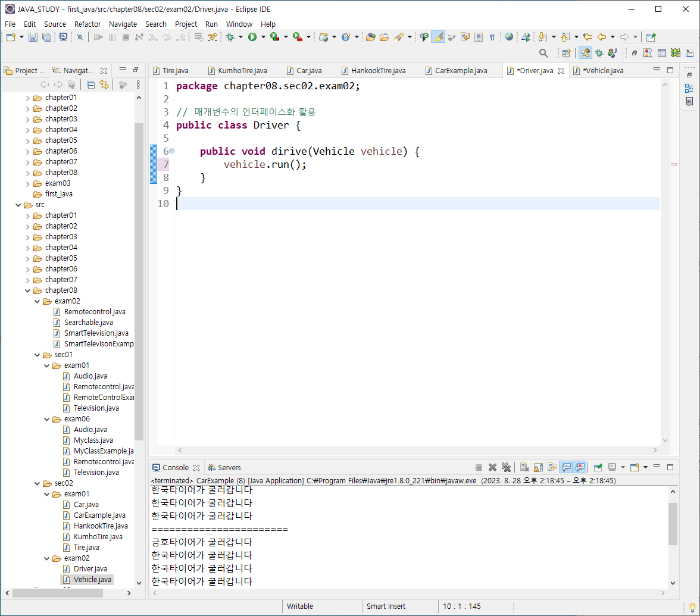Toggle Link with Editor in Navigator

(x=104, y=85)
